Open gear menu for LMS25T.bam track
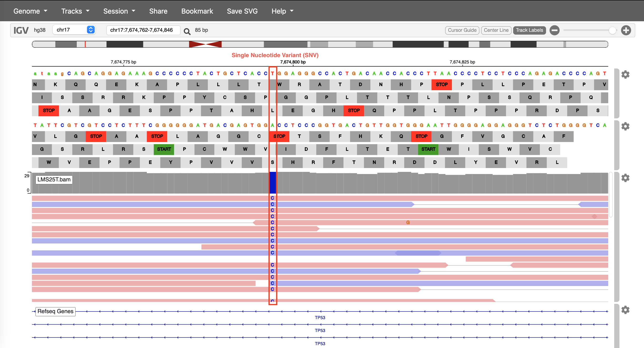 click(625, 178)
